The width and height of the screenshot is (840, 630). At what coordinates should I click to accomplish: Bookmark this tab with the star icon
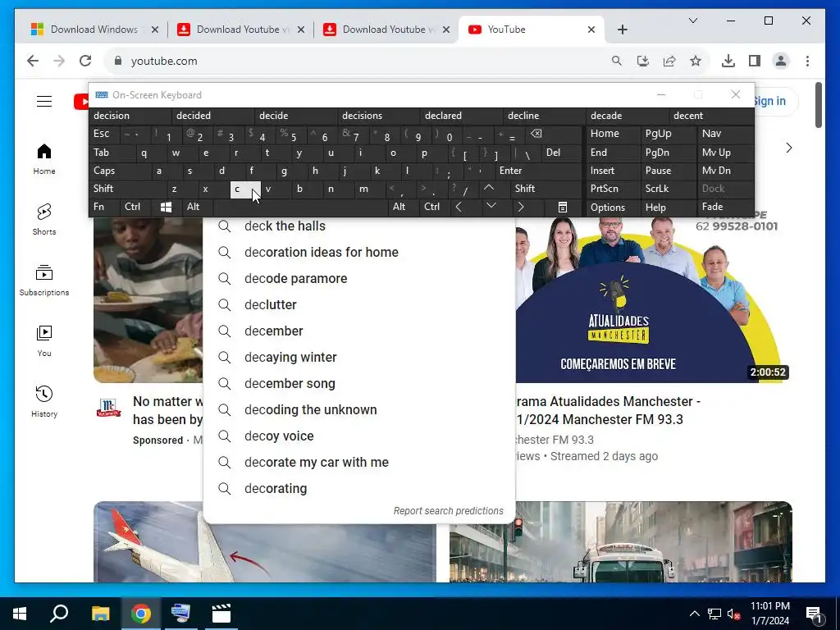pyautogui.click(x=696, y=61)
